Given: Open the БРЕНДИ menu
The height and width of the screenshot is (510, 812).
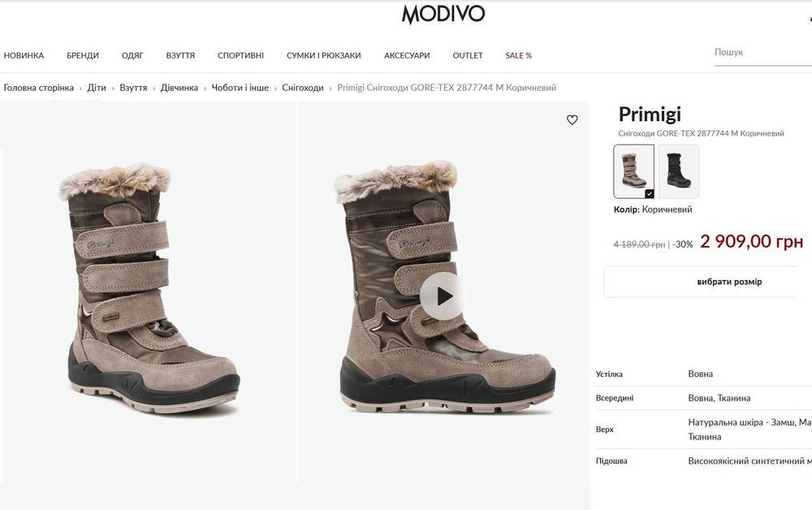Looking at the screenshot, I should click(82, 55).
